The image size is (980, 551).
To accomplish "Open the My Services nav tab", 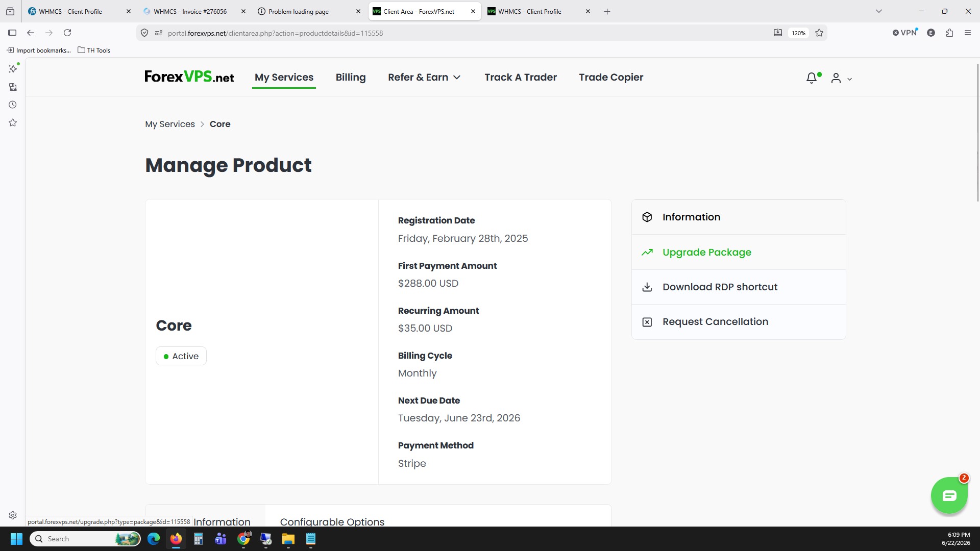I will click(x=284, y=77).
